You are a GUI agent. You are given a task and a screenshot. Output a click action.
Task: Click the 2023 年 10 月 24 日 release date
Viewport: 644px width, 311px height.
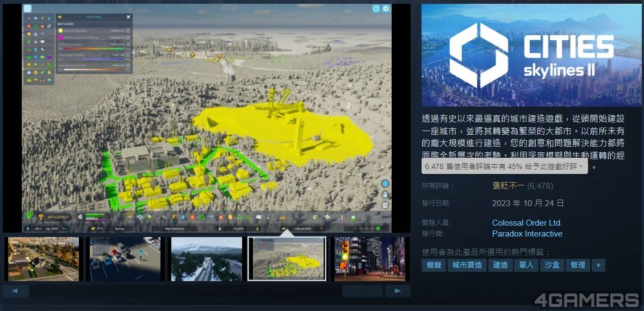(x=528, y=203)
